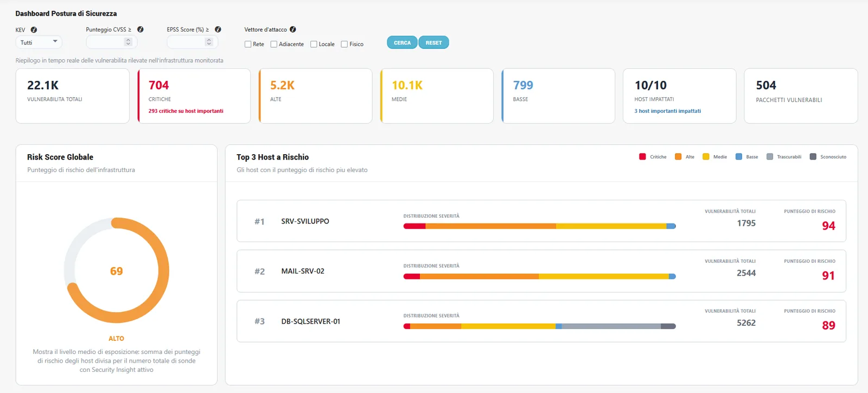Click the help icon beside EPSS Score
Image resolution: width=868 pixels, height=393 pixels.
[x=218, y=29]
